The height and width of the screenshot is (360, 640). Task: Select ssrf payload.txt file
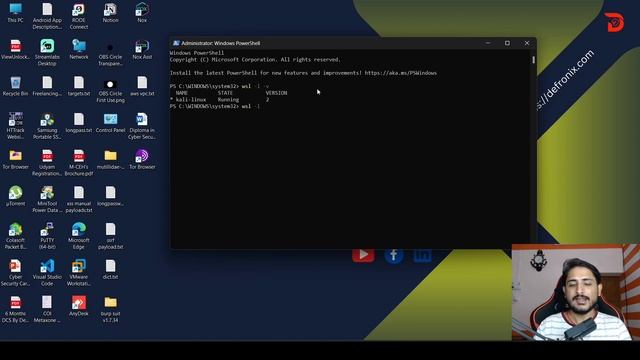click(110, 236)
